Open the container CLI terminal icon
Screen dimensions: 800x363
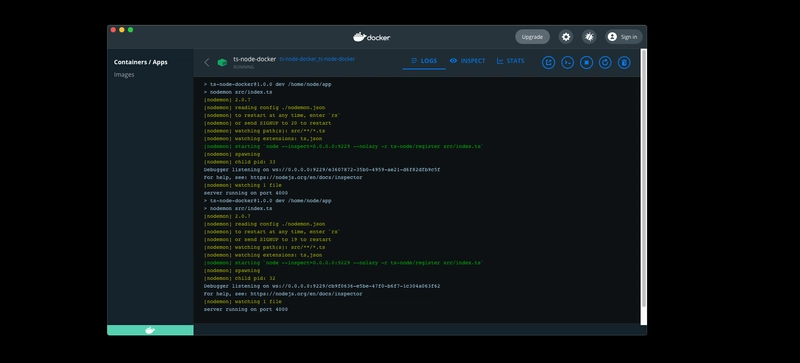click(x=567, y=62)
